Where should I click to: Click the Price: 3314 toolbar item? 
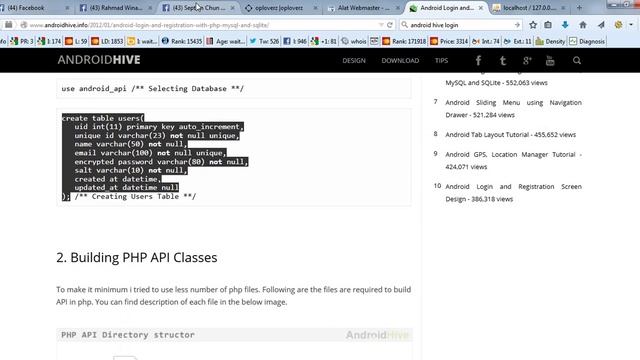(449, 41)
